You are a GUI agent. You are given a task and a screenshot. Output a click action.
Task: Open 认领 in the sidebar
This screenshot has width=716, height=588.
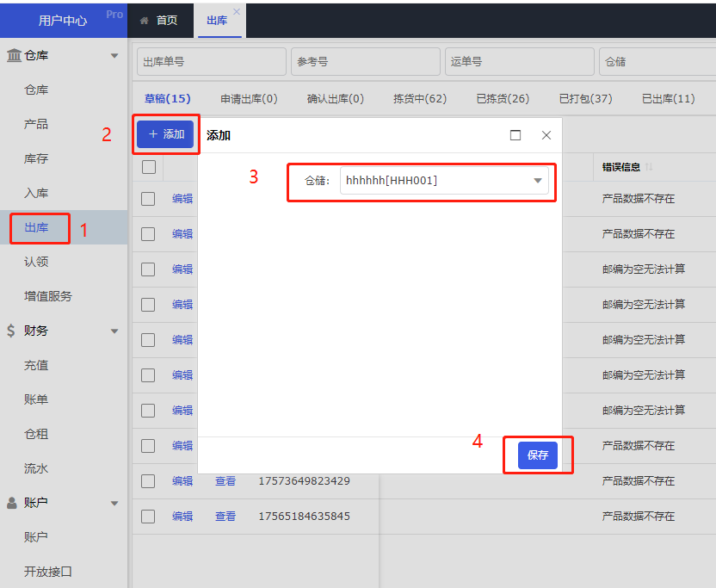[x=36, y=262]
